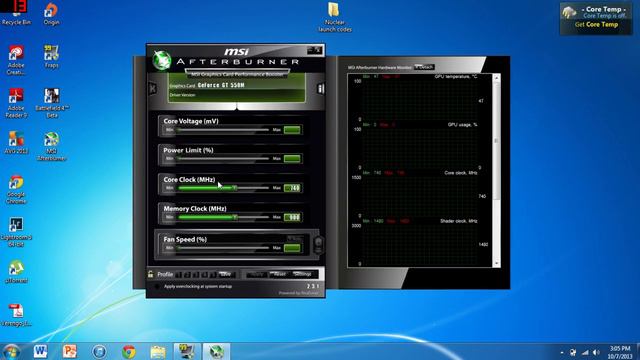Select the Battlefield 4 Beta desktop icon
This screenshot has width=640, height=360.
52,103
